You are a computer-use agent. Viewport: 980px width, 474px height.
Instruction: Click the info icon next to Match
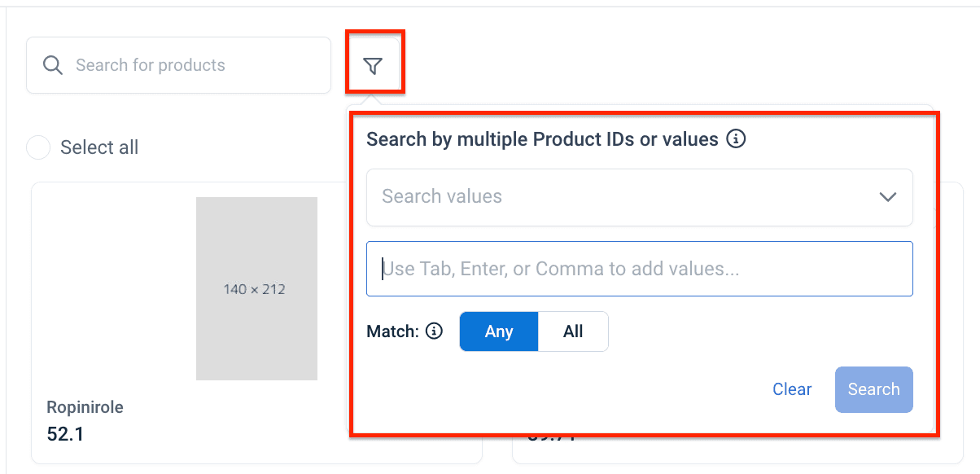click(435, 331)
